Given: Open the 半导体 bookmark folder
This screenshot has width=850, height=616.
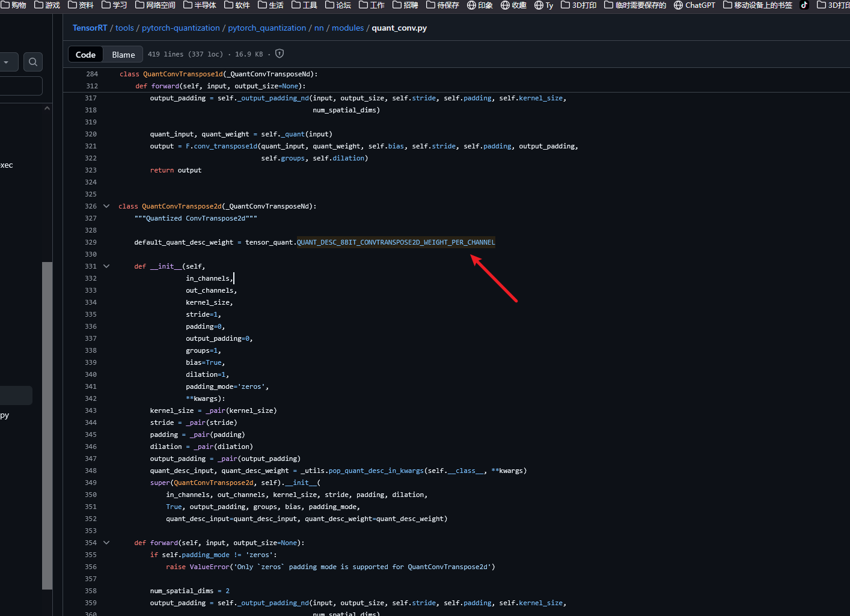Looking at the screenshot, I should (200, 5).
